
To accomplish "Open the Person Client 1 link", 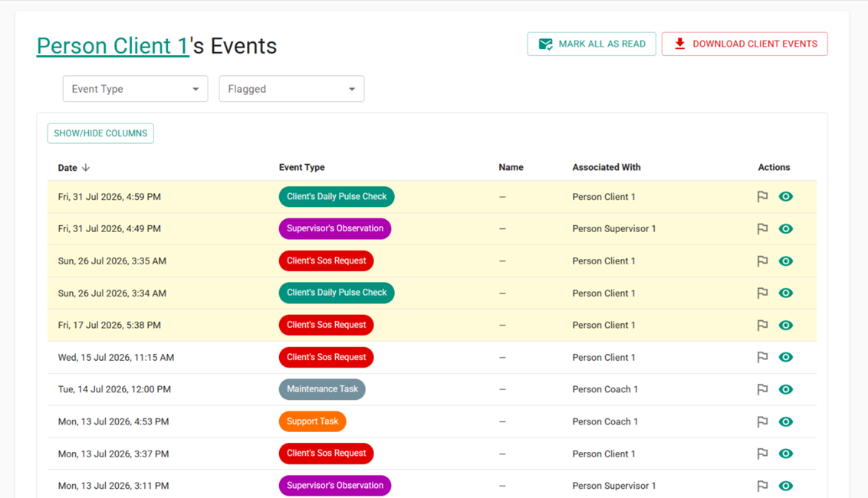I will [x=113, y=46].
